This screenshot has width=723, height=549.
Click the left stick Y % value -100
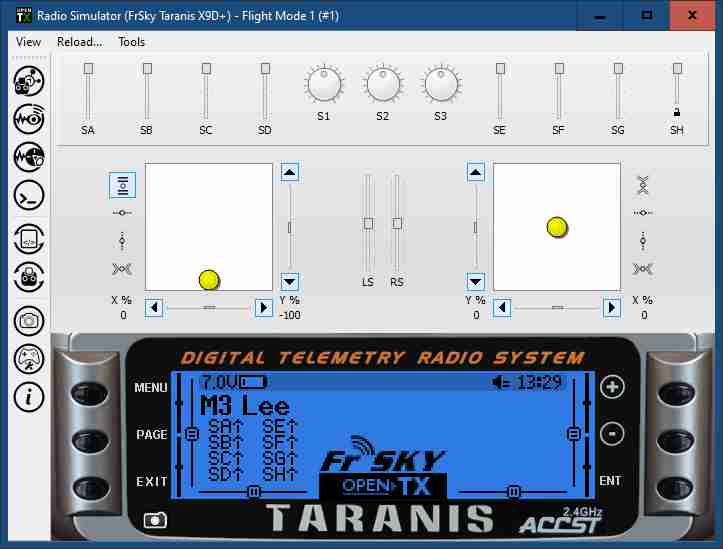pos(290,315)
